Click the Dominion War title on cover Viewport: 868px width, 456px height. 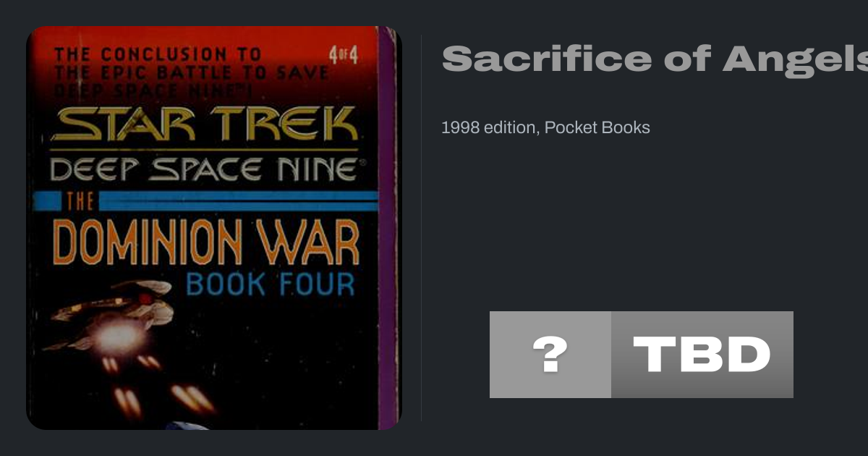click(206, 243)
